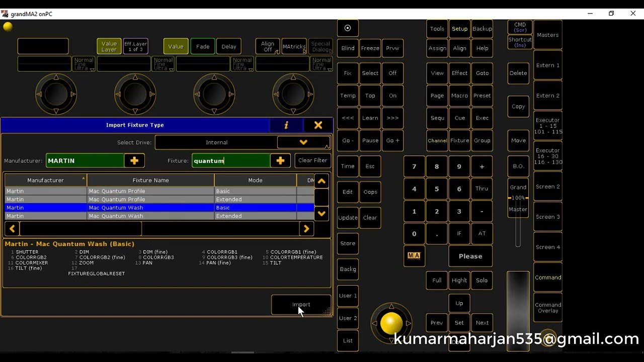Switch to Screen 2

coord(548,187)
